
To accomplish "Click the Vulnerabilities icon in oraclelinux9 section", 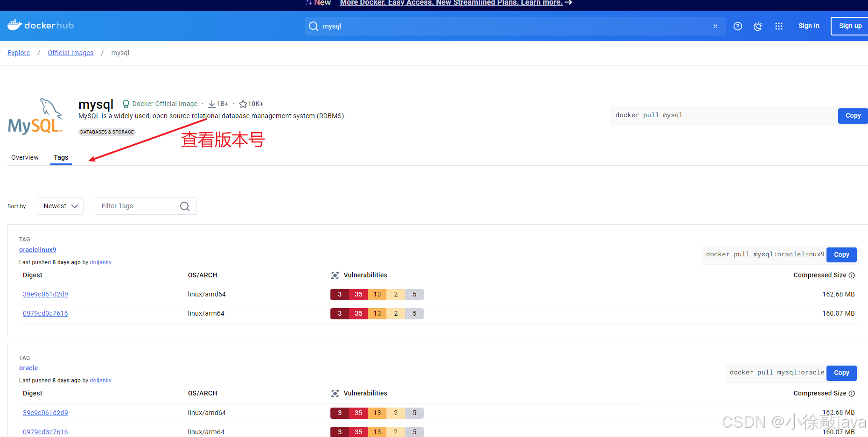I will pos(335,275).
